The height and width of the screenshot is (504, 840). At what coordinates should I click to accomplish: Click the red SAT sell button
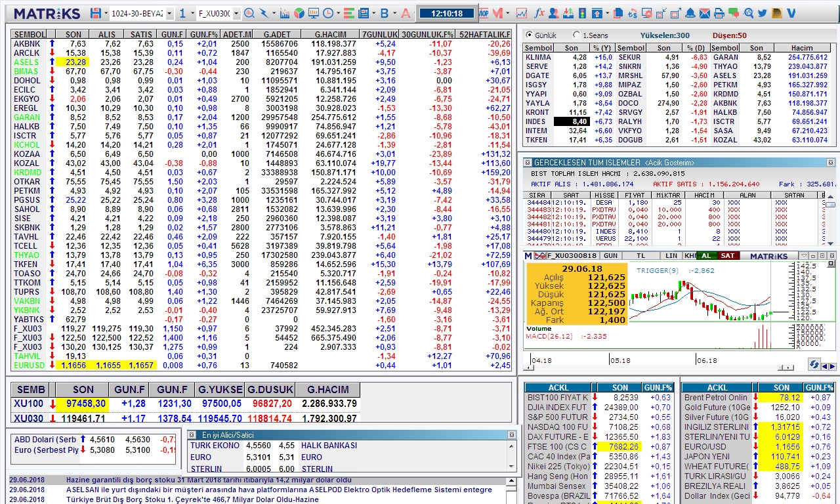coord(728,255)
